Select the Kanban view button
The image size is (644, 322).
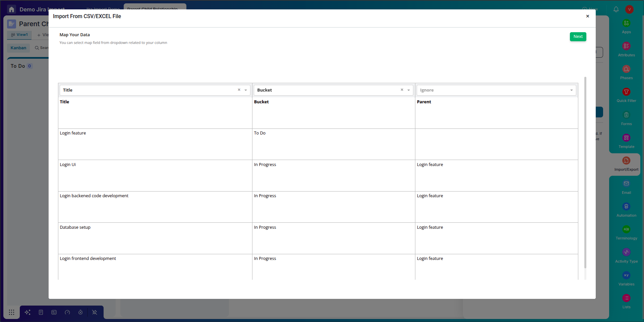pos(18,48)
